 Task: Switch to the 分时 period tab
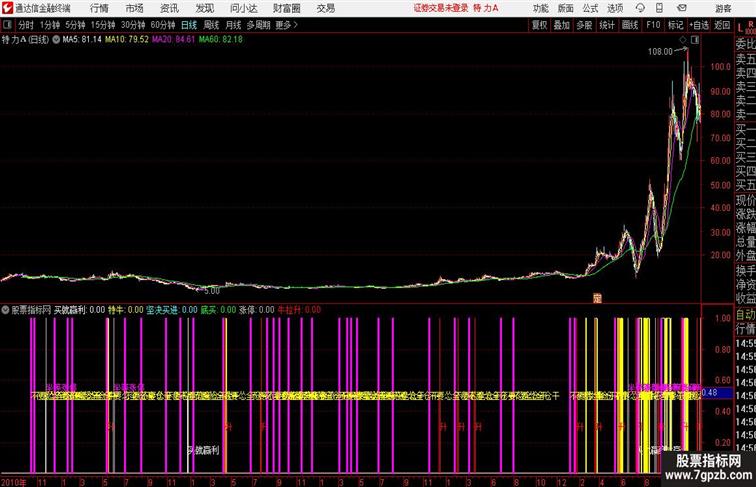click(26, 25)
